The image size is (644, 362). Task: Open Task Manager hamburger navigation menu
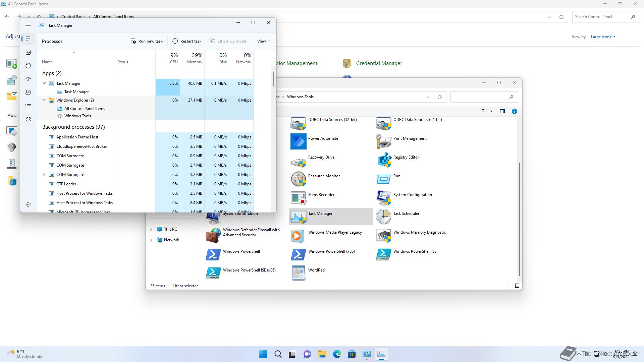click(28, 25)
